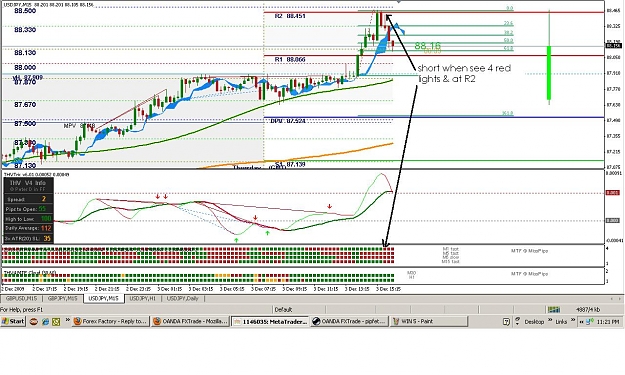Click the system clock 11:23 PM
The width and height of the screenshot is (625, 375).
point(608,322)
